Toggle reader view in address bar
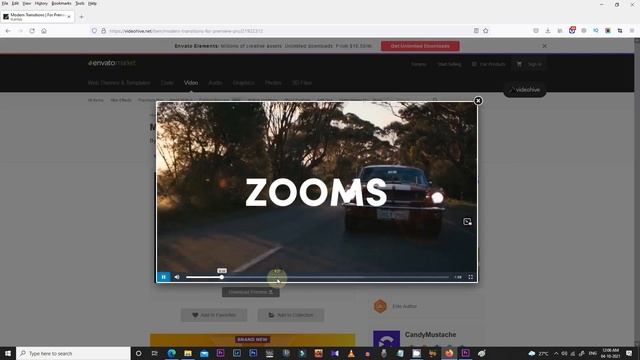 [476, 31]
